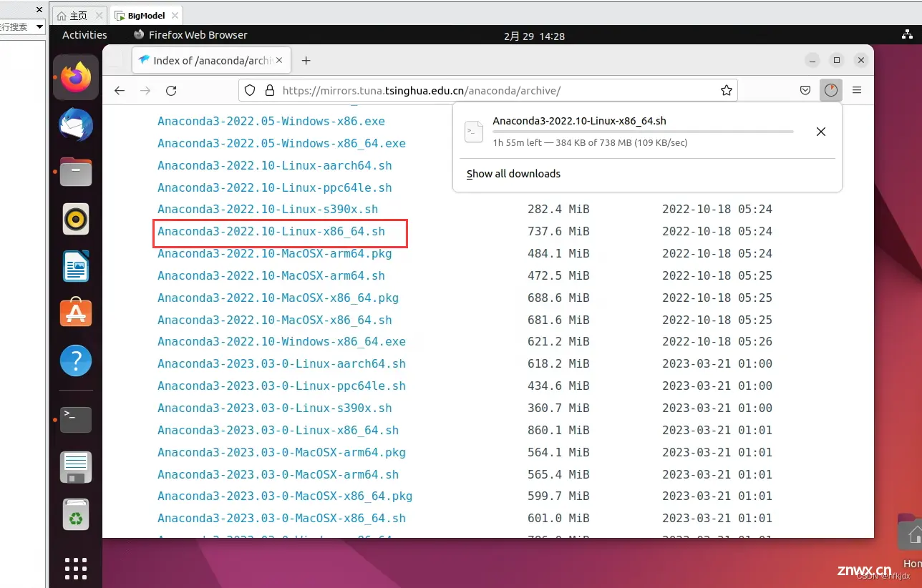Download Anaconda3-2023.03-0-MacOSX-arm64.pkg
Viewport: 922px width, 588px height.
pos(281,453)
